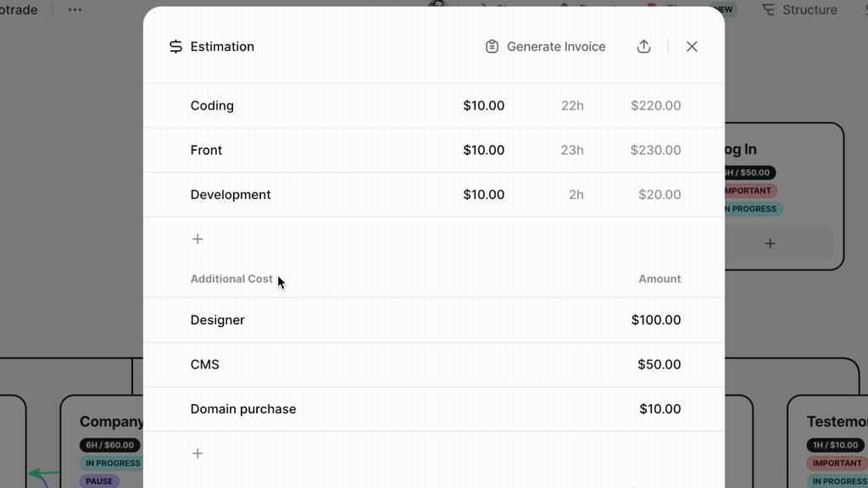Click the $220.00 total for Coding
The image size is (868, 488).
[x=656, y=106]
